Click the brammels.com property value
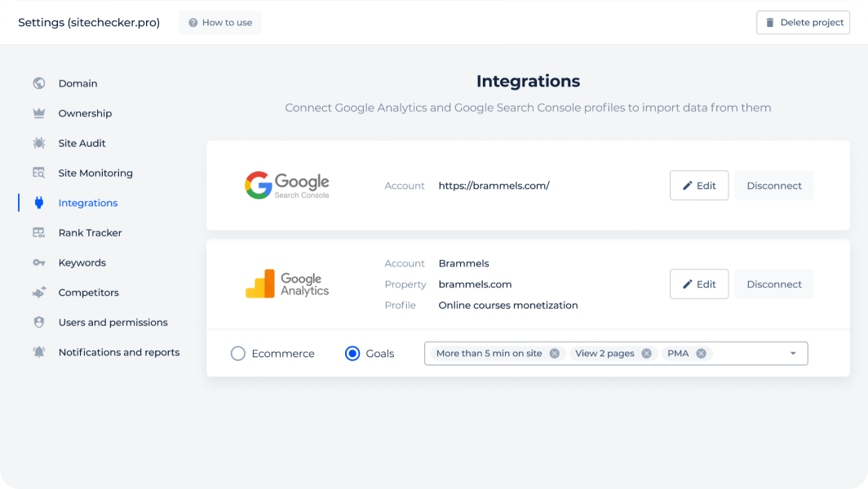This screenshot has width=868, height=489. (475, 284)
